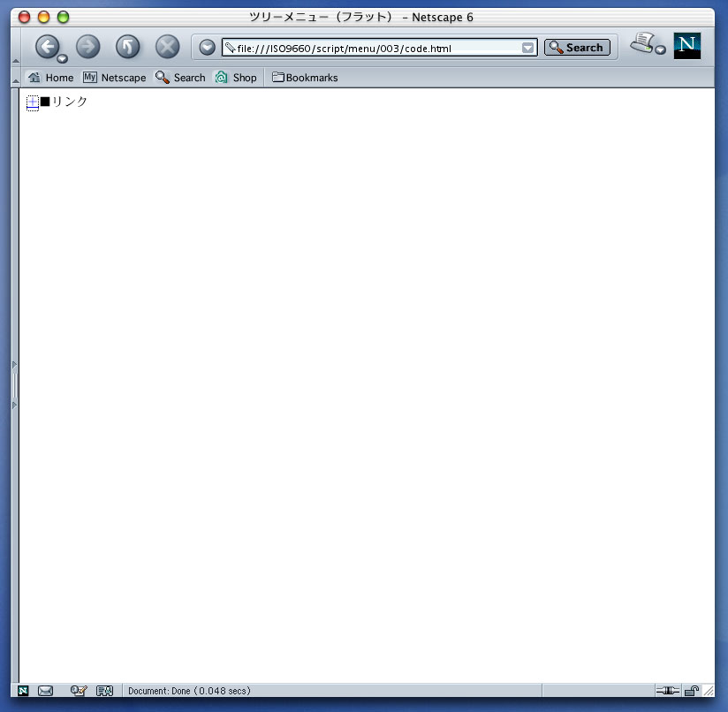This screenshot has width=728, height=712.
Task: Click the リンク tree item text
Action: pyautogui.click(x=70, y=102)
